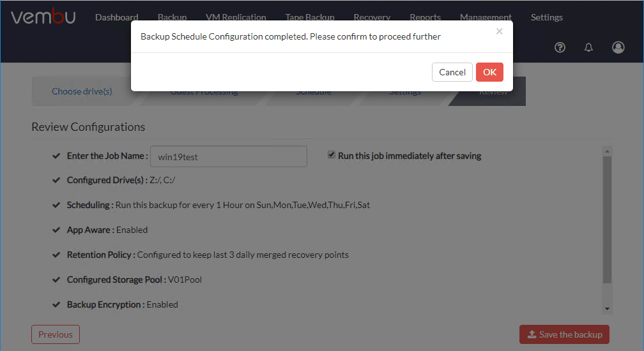Click the Backup Encryption checkmark icon
This screenshot has height=351, width=644.
(56, 304)
